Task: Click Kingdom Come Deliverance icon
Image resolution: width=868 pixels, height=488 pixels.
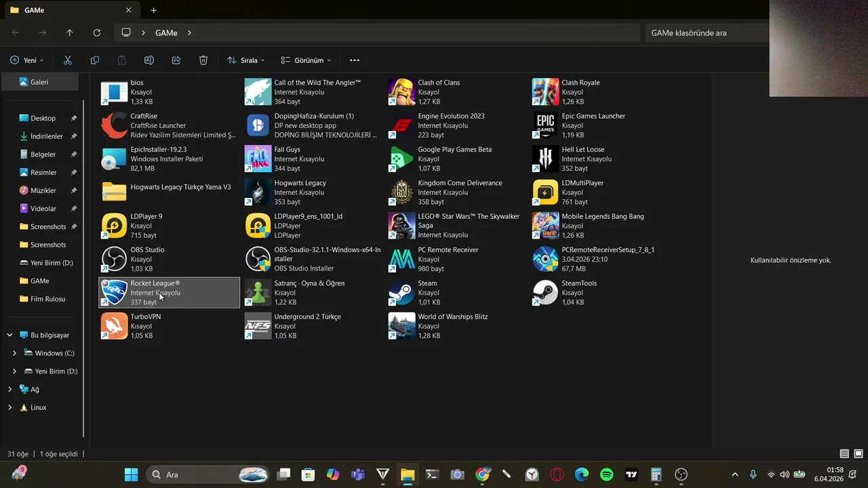Action: tap(401, 192)
